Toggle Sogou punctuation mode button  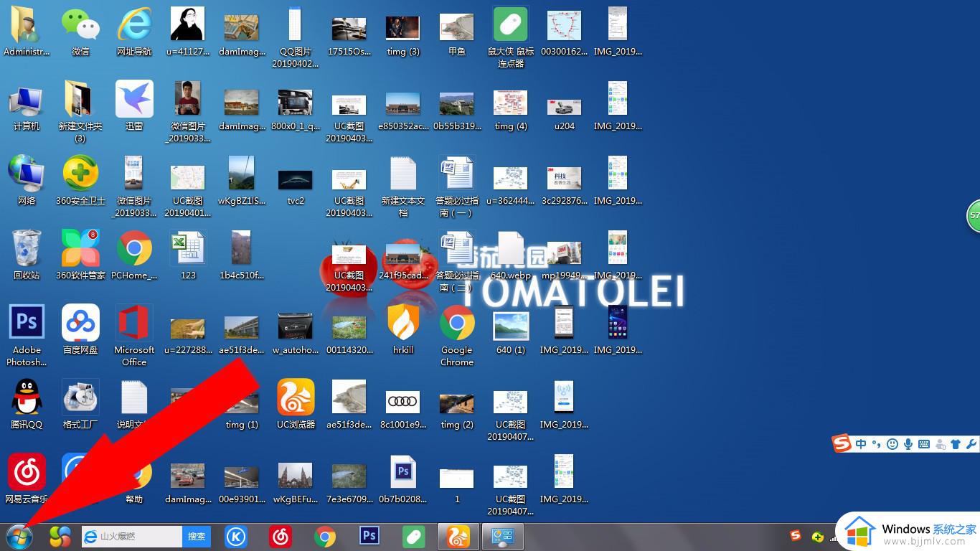[876, 444]
